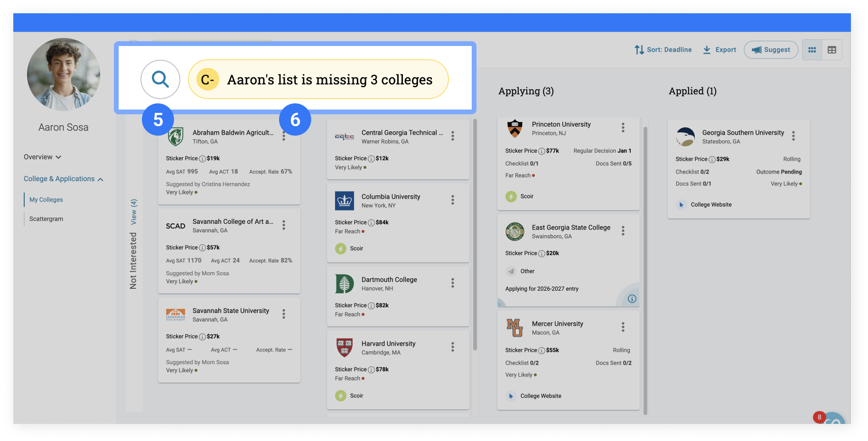This screenshot has height=441, width=868.
Task: Open College Website link on Georgia Southern card
Action: tap(711, 205)
